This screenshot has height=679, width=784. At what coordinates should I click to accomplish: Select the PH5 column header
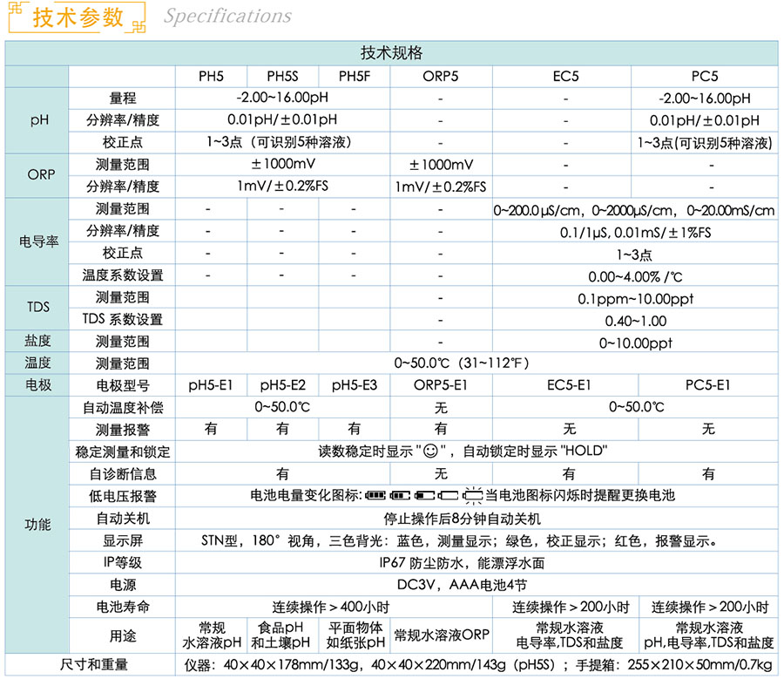212,76
